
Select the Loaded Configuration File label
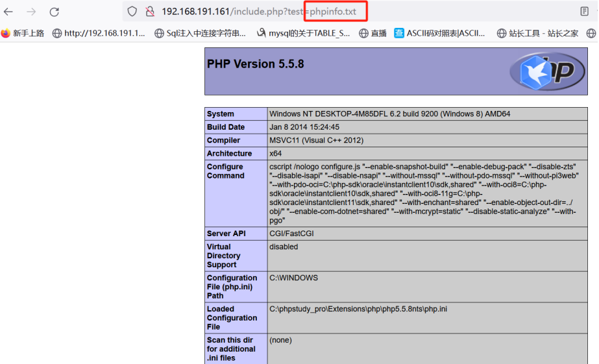[236, 318]
